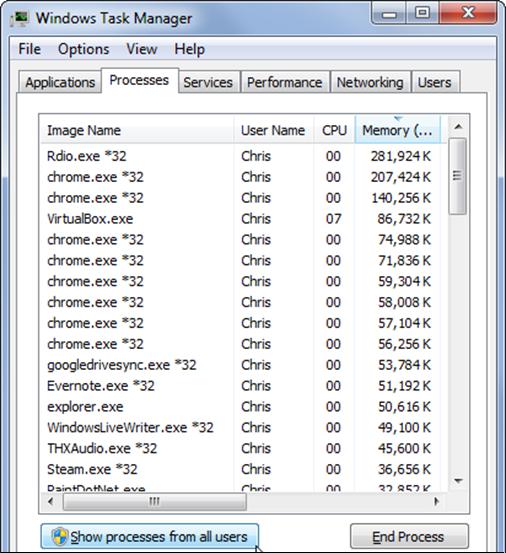
Task: Click the vertical scrollbar thumb
Action: [458, 176]
